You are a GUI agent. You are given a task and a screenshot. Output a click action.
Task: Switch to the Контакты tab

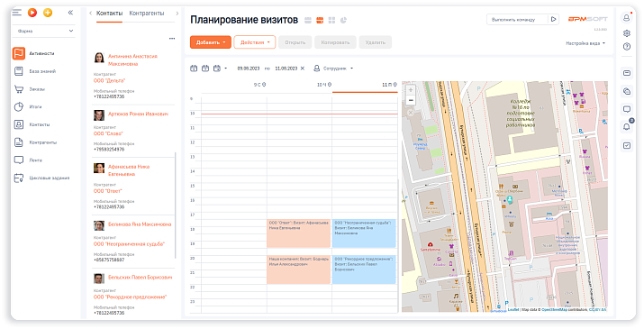(x=109, y=14)
